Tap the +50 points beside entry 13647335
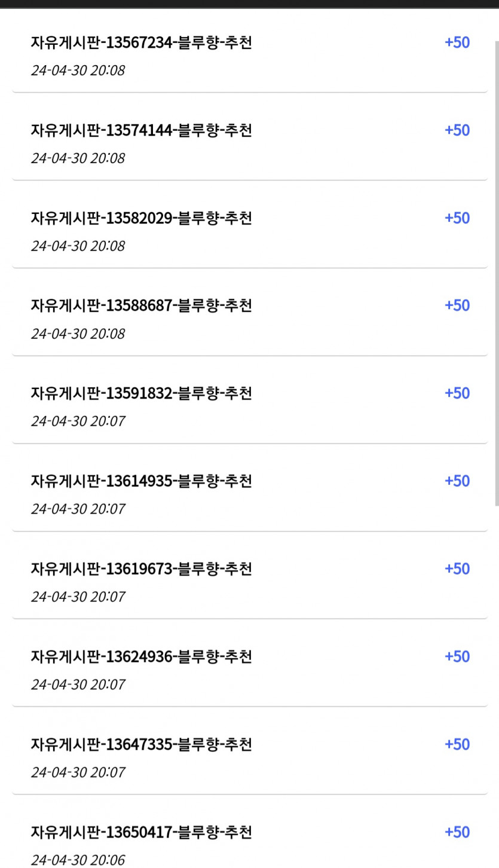The height and width of the screenshot is (868, 499). click(457, 744)
